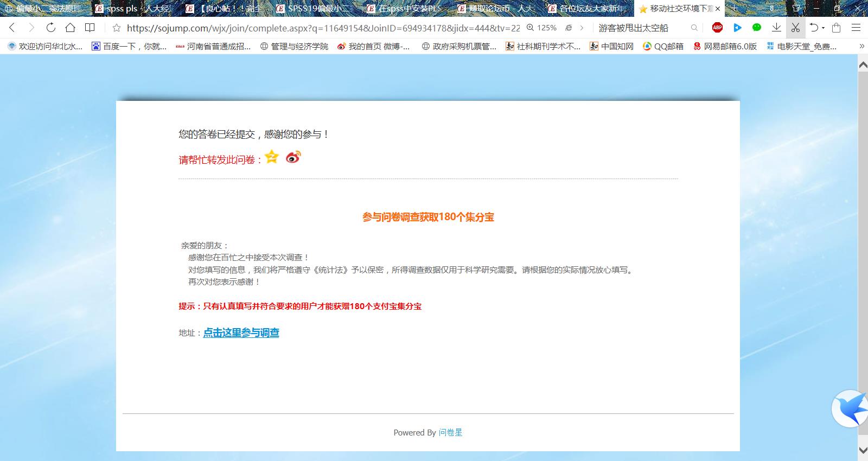868x461 pixels.
Task: Open the 电影天堂_免费... bookmark
Action: 801,47
